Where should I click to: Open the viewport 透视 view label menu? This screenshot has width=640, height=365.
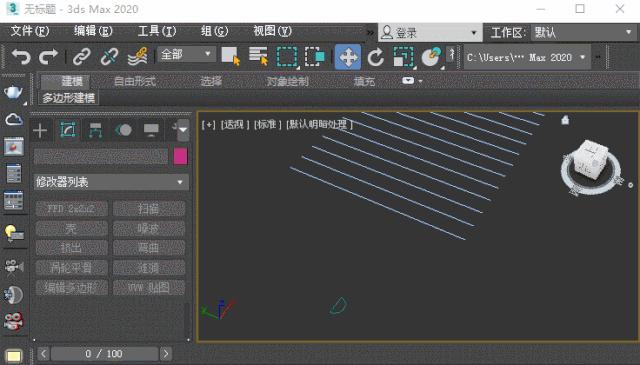(235, 125)
